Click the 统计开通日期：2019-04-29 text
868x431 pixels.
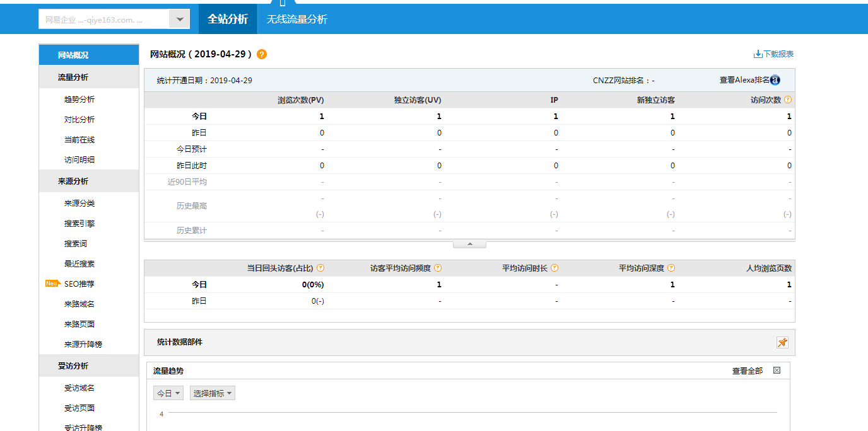(x=204, y=81)
